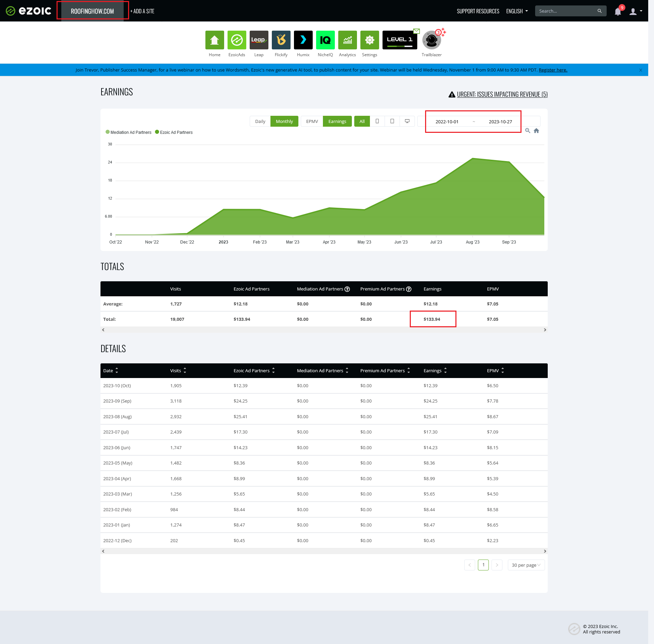Select the ROOFINGHOW.COM site tab
This screenshot has width=654, height=644.
coord(92,11)
